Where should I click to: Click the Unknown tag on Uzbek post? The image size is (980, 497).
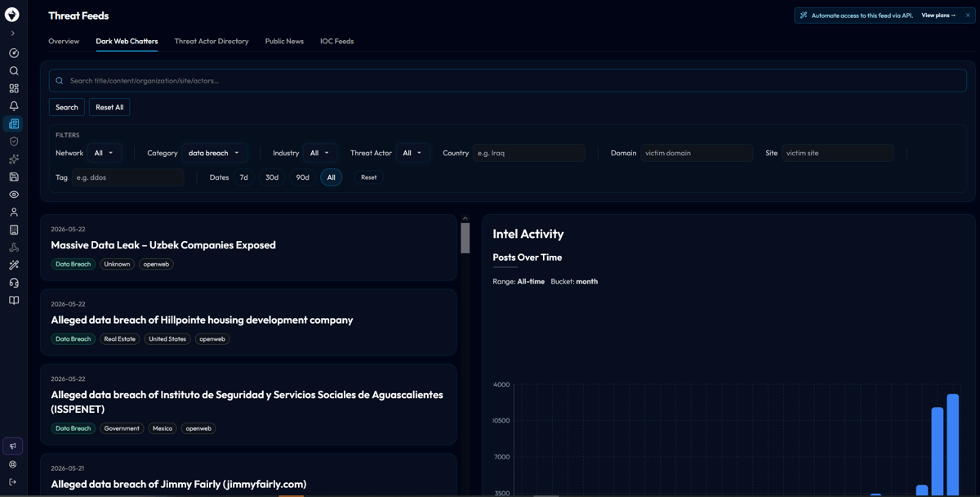pos(117,264)
